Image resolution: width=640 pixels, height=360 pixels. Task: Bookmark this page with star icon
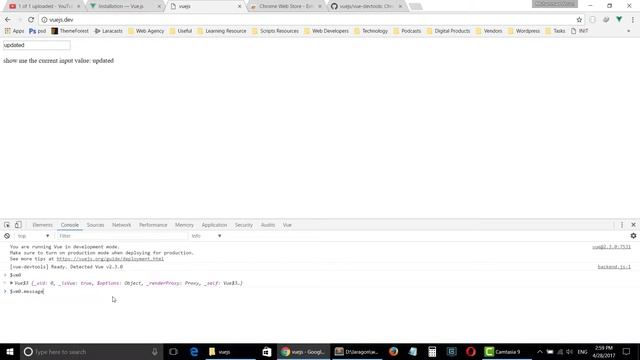pos(579,20)
